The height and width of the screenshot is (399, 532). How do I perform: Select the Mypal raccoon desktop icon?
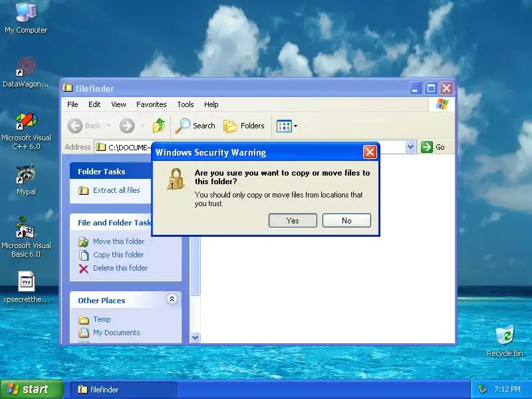pos(26,180)
